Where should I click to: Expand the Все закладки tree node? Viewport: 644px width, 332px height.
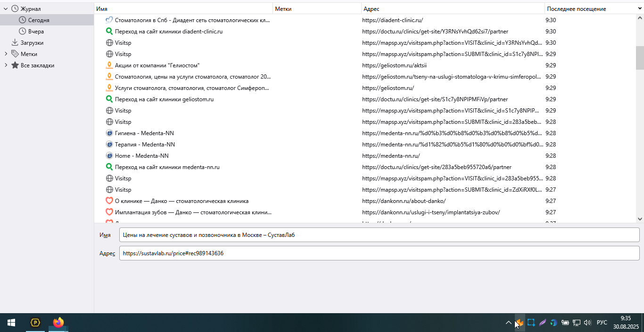[x=6, y=65]
